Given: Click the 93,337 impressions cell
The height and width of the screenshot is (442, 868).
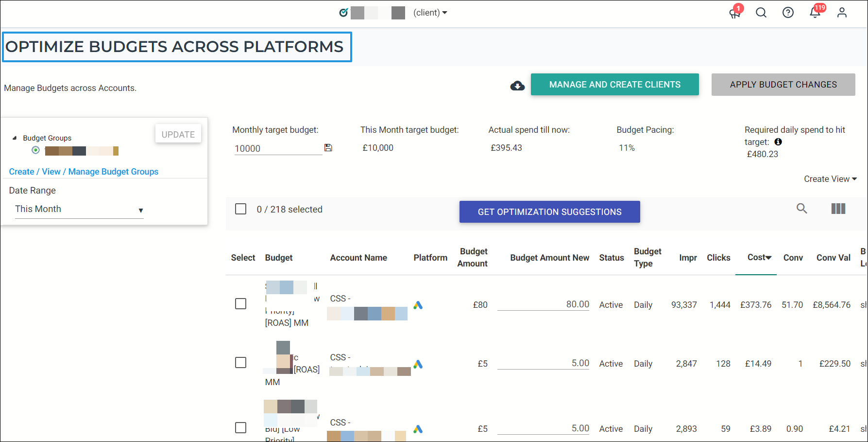Looking at the screenshot, I should (684, 305).
